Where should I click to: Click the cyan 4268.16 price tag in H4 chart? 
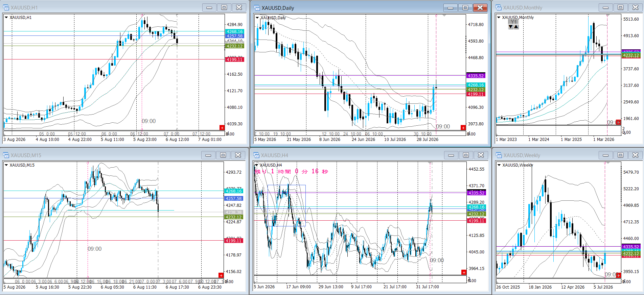coord(476,207)
